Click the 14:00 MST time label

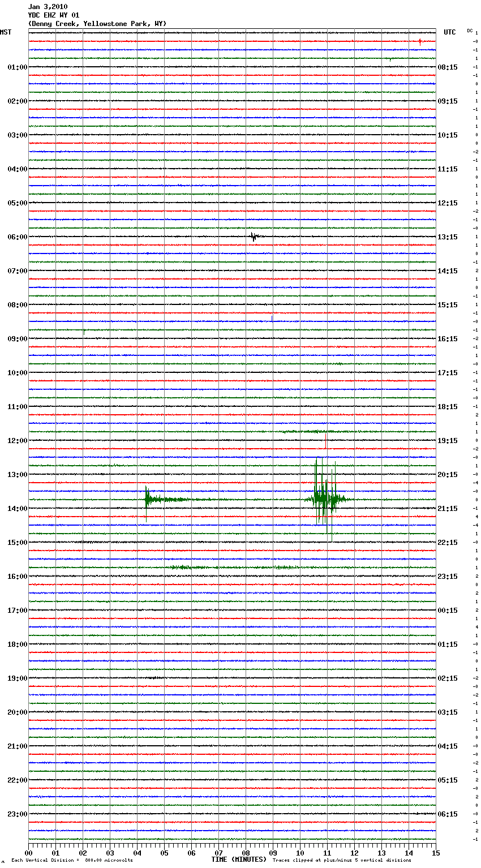click(x=18, y=509)
